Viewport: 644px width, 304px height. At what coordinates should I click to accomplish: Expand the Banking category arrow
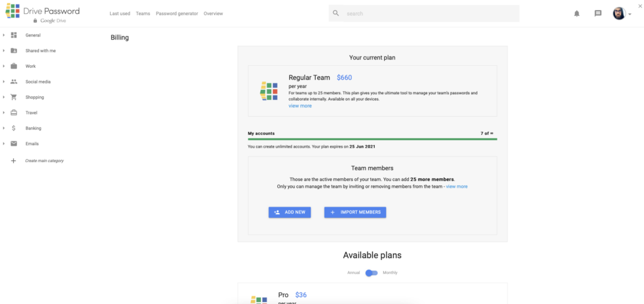pos(4,128)
